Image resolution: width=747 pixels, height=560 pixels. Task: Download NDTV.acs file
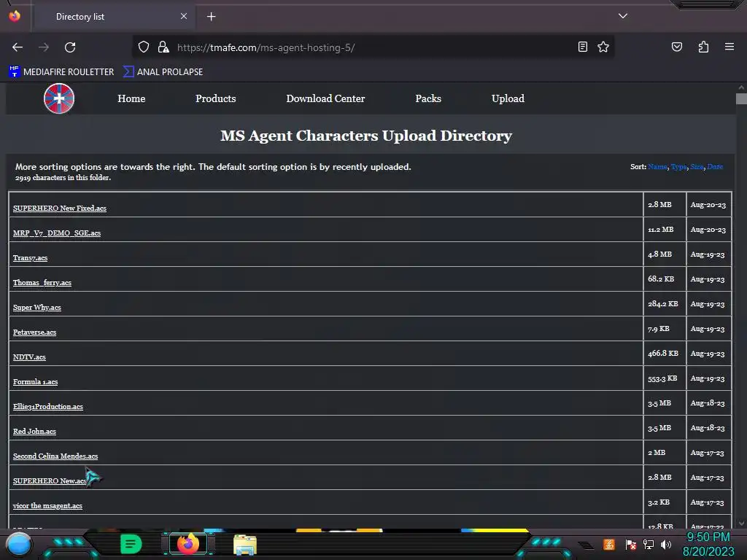pos(29,357)
